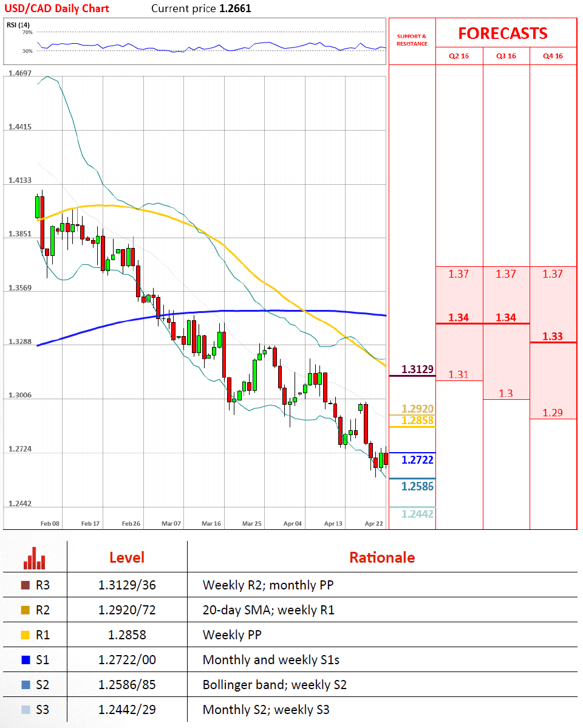Click the 1.3288 price axis label

point(20,342)
